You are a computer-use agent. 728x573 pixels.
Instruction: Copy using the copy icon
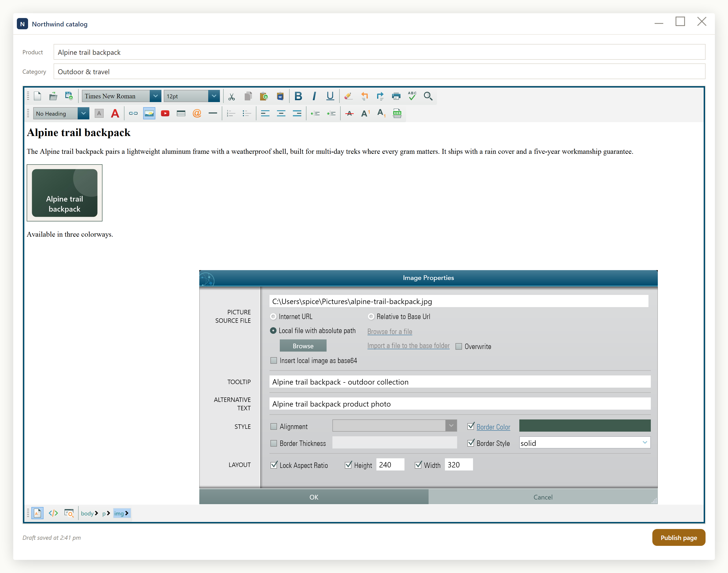248,97
